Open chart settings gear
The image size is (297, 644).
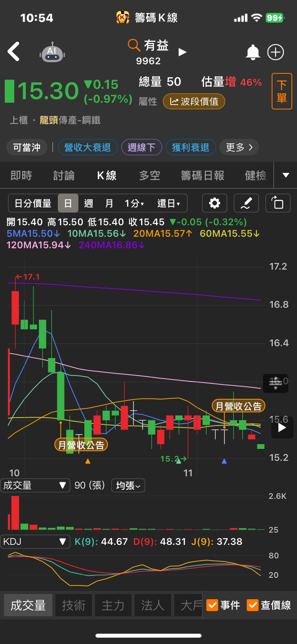coord(214,203)
